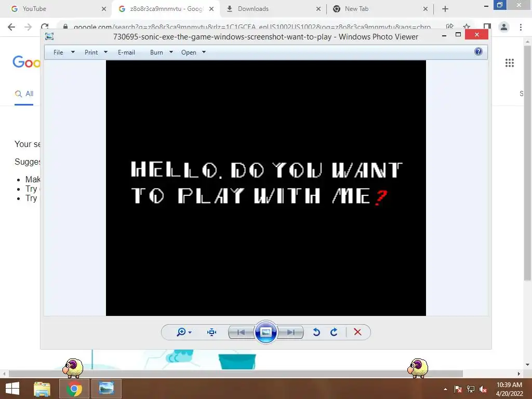Open network status tray icon
This screenshot has width=532, height=399.
tap(471, 389)
